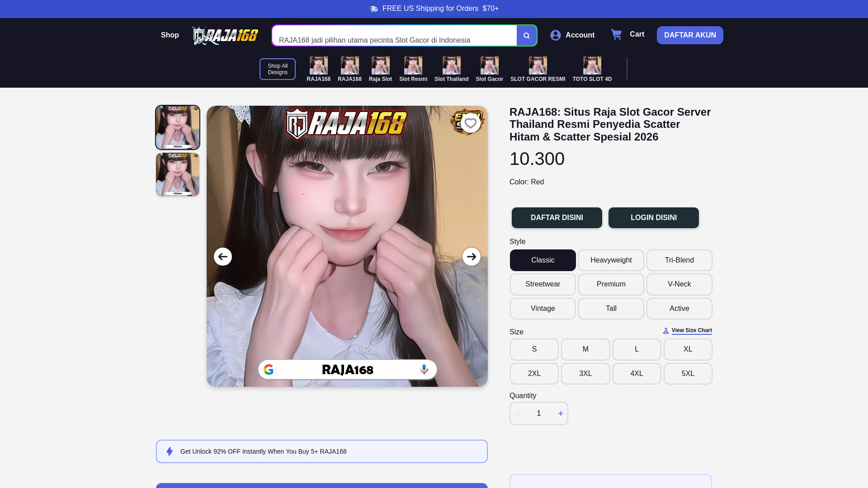Select the V-Neck style option
This screenshot has width=868, height=488.
[679, 284]
